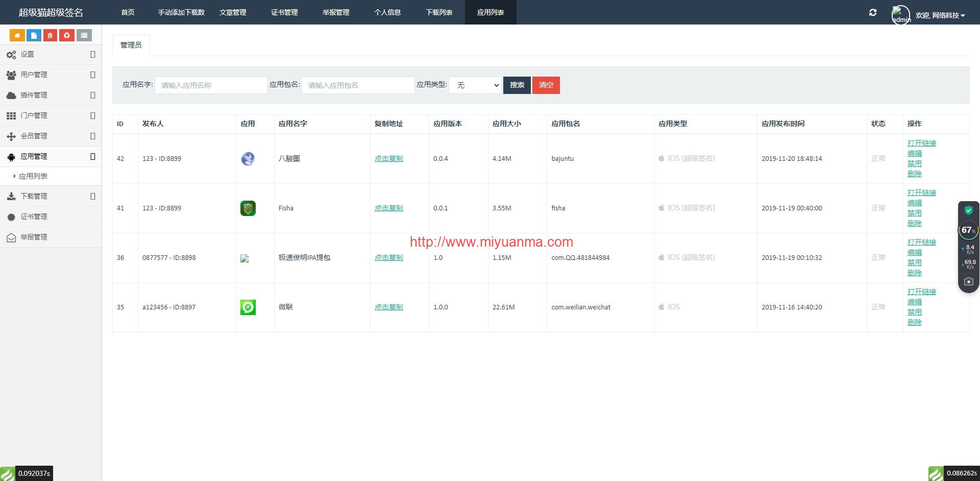Expand the 设置 sidebar menu

pos(51,55)
